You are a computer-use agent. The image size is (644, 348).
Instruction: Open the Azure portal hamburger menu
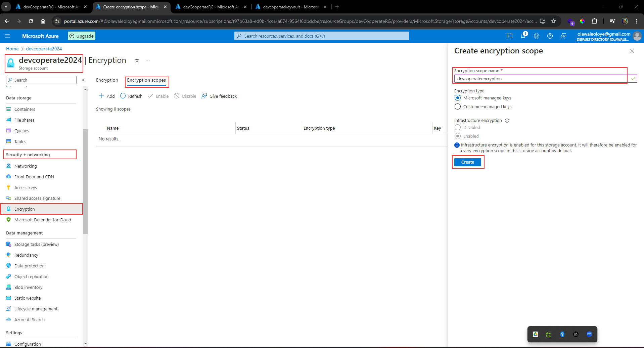7,36
